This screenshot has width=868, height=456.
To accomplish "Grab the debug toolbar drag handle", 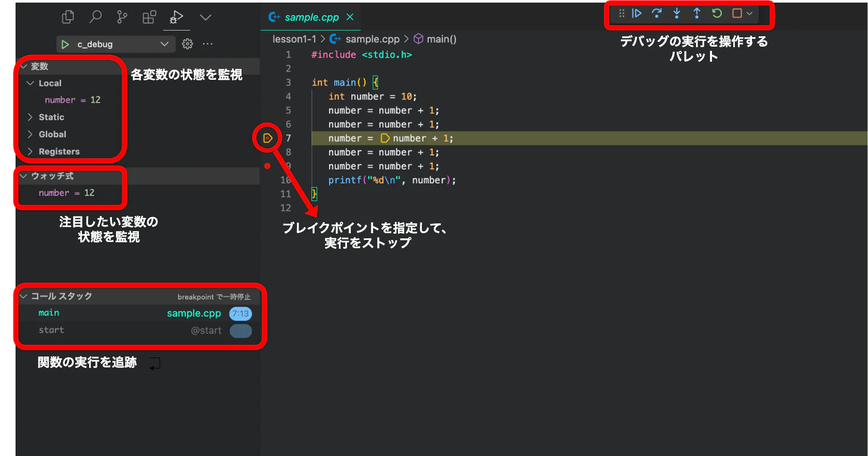I will [622, 13].
